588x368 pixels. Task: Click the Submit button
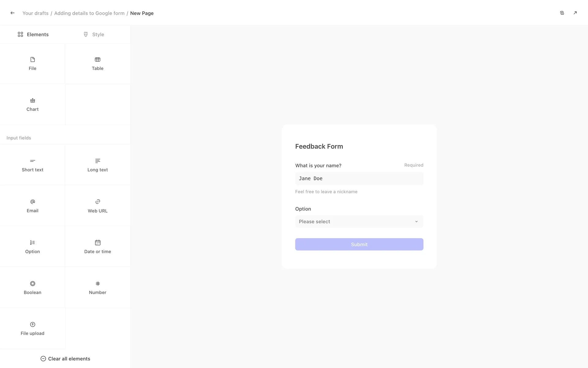359,244
